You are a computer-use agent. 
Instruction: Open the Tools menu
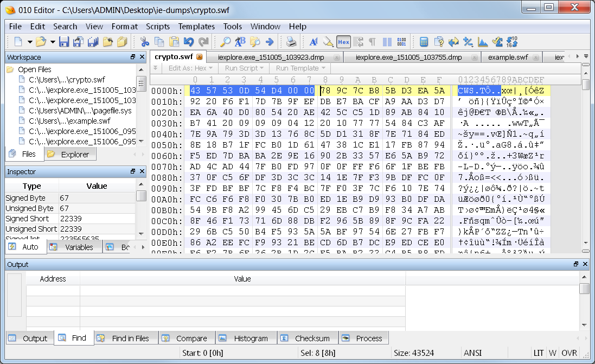(233, 27)
